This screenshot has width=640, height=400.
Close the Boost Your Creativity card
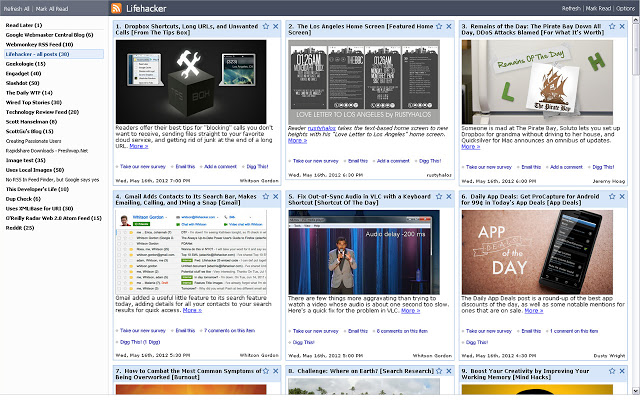622,371
